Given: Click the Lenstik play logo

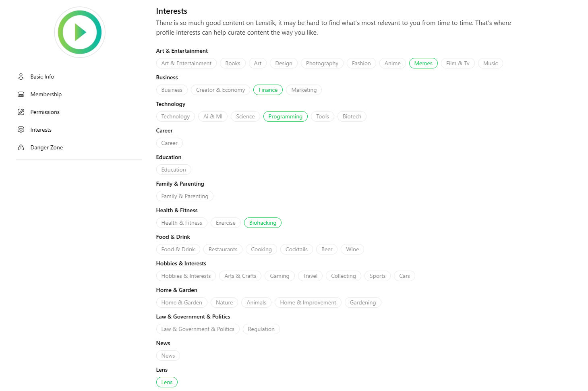Looking at the screenshot, I should tap(80, 32).
